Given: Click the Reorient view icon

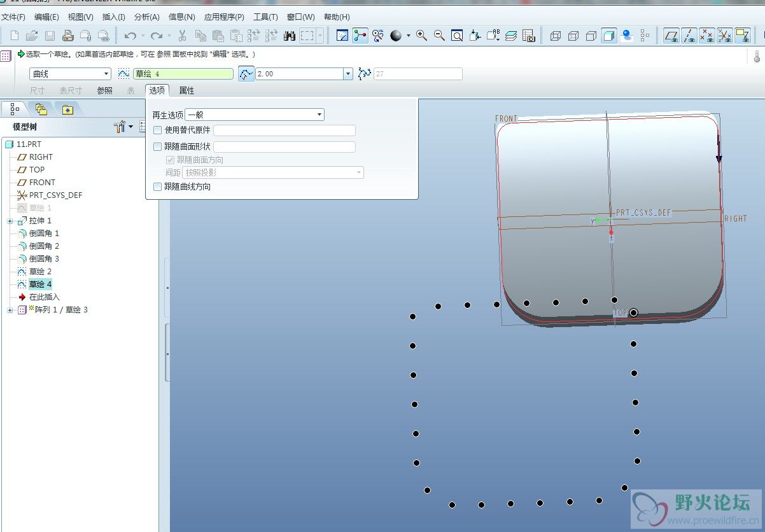Looking at the screenshot, I should (x=475, y=36).
